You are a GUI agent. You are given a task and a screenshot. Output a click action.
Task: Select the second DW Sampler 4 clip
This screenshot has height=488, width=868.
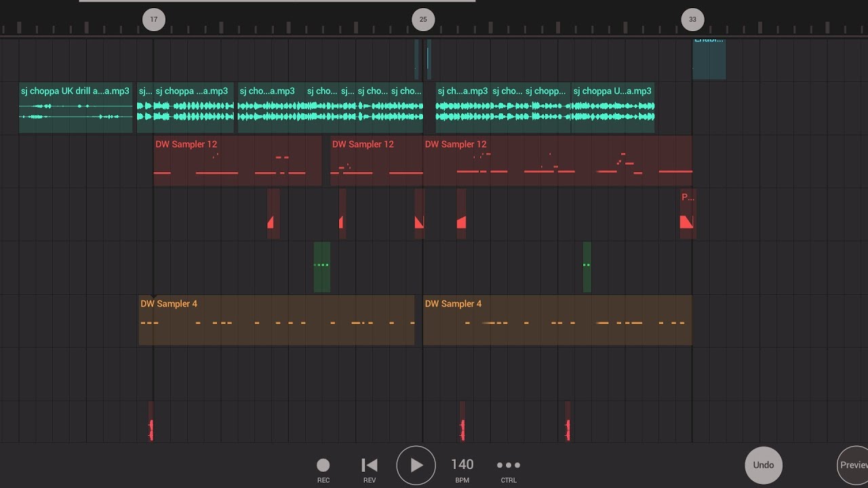pyautogui.click(x=557, y=320)
